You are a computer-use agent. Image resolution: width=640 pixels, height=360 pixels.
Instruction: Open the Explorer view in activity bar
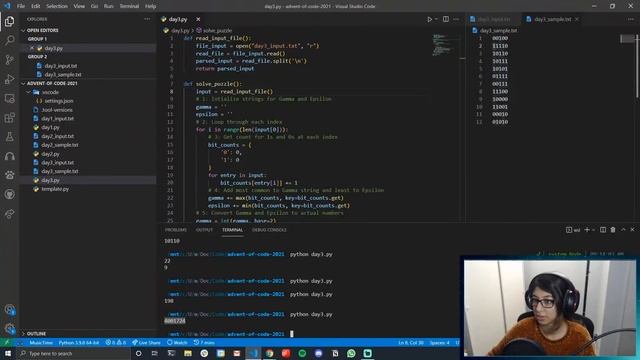coord(9,21)
